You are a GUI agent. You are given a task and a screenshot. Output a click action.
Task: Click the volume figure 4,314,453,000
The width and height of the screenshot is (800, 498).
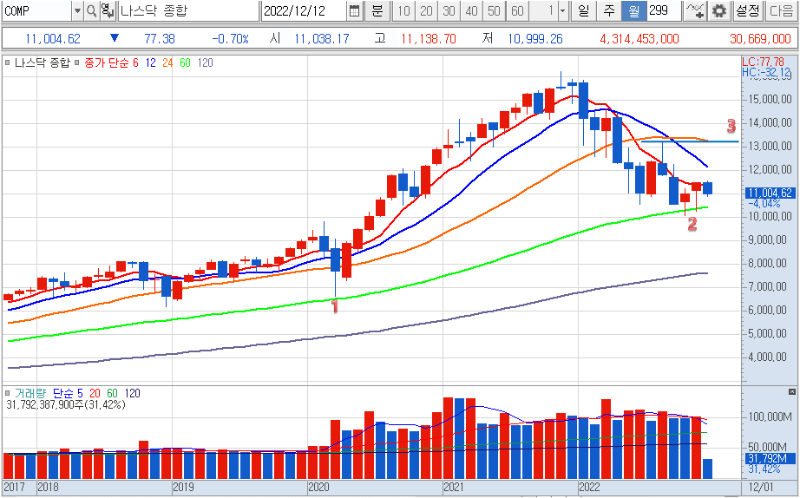point(640,39)
